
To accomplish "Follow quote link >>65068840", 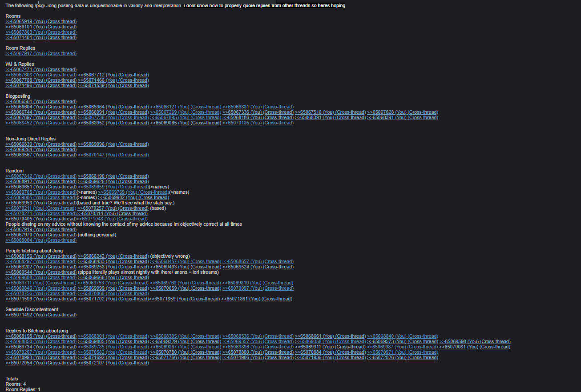I will (403, 336).
